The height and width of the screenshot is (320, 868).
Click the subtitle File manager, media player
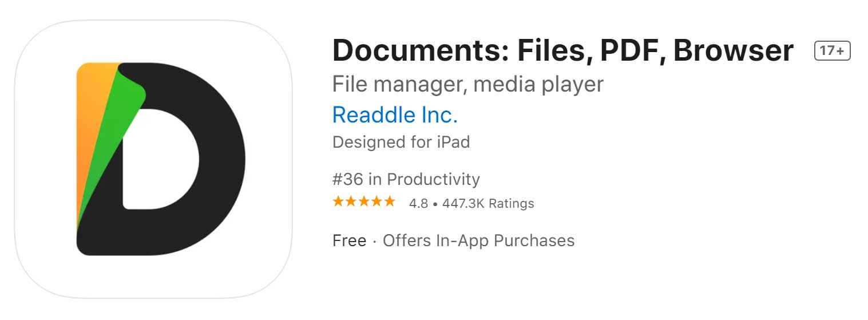point(467,85)
